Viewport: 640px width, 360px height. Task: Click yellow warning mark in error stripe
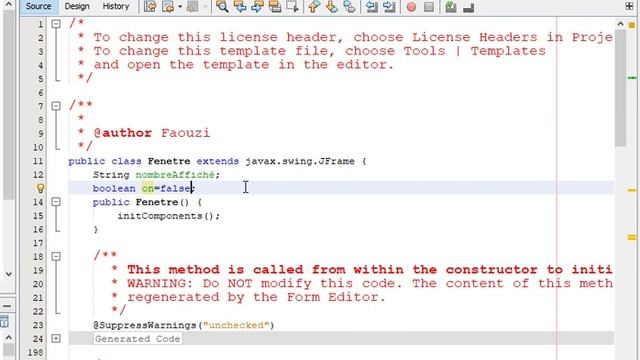tap(632, 190)
